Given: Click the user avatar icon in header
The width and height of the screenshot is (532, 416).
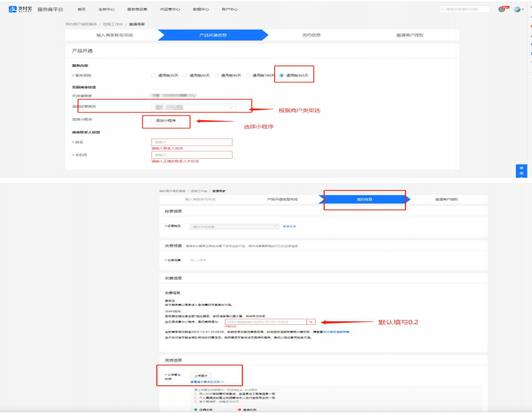Looking at the screenshot, I should pyautogui.click(x=517, y=9).
